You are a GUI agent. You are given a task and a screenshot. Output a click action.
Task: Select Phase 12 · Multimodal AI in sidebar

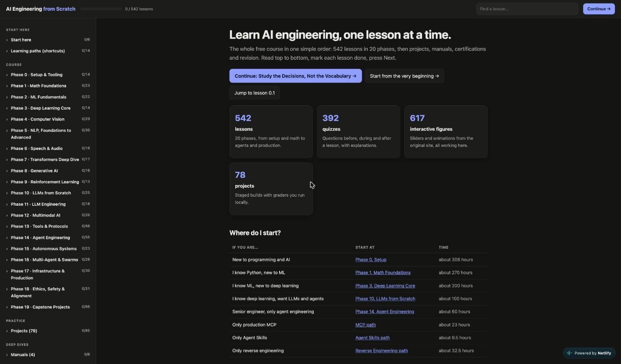tap(48, 215)
